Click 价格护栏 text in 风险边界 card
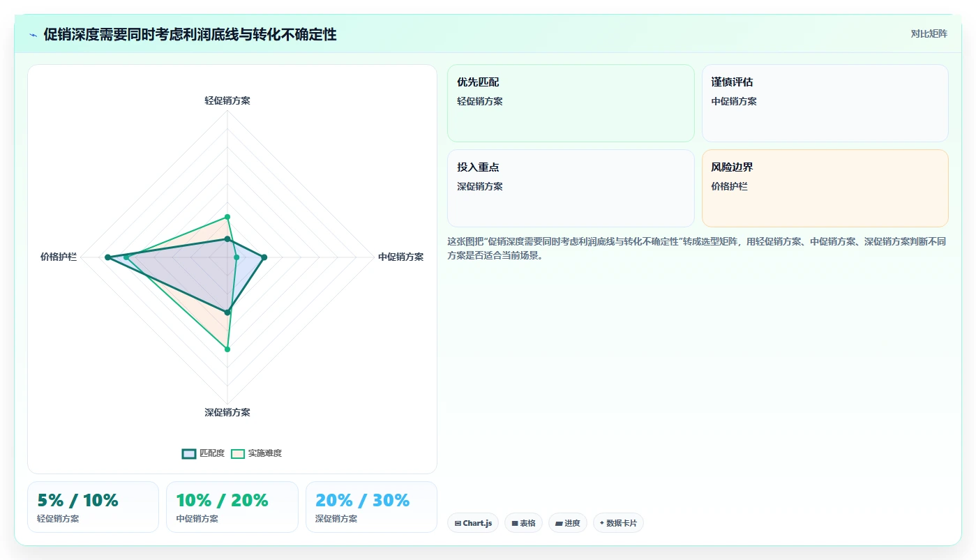 pos(729,186)
